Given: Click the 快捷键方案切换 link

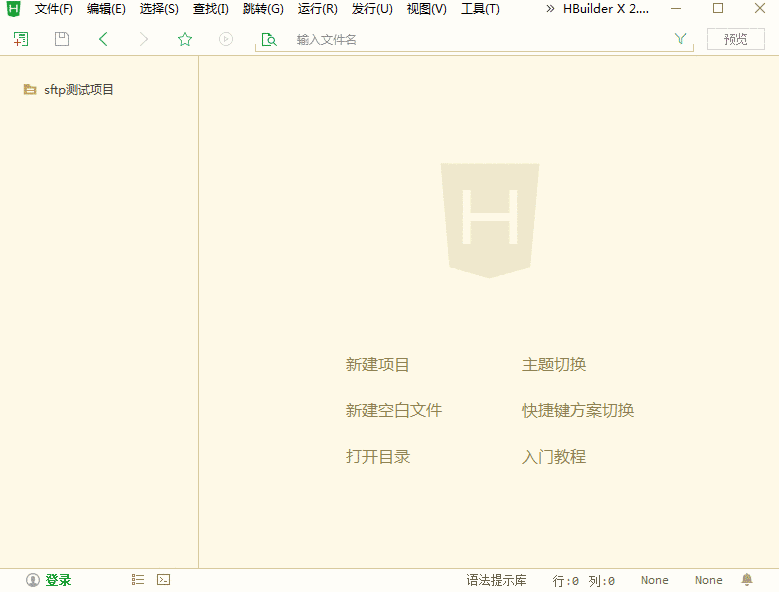Looking at the screenshot, I should point(578,410).
